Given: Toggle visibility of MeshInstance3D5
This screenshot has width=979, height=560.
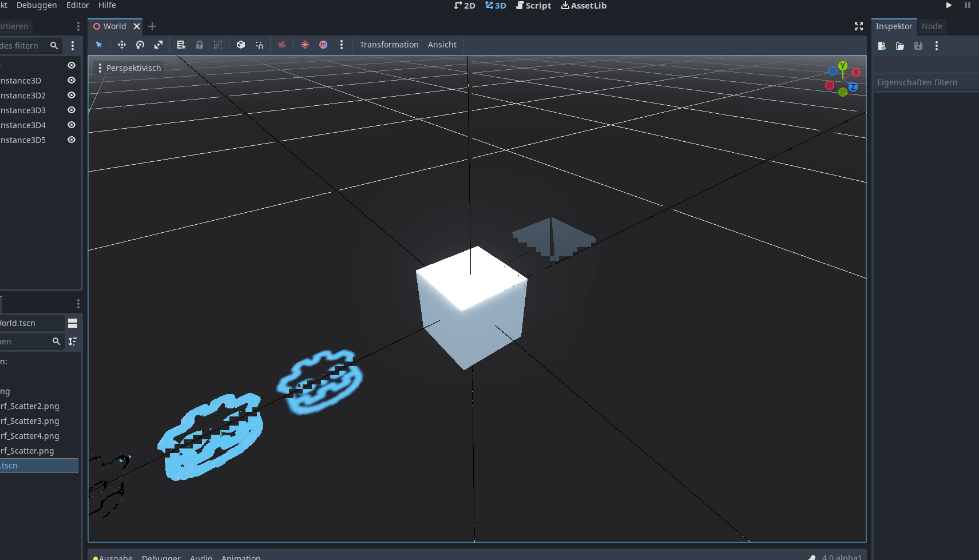Looking at the screenshot, I should [71, 140].
